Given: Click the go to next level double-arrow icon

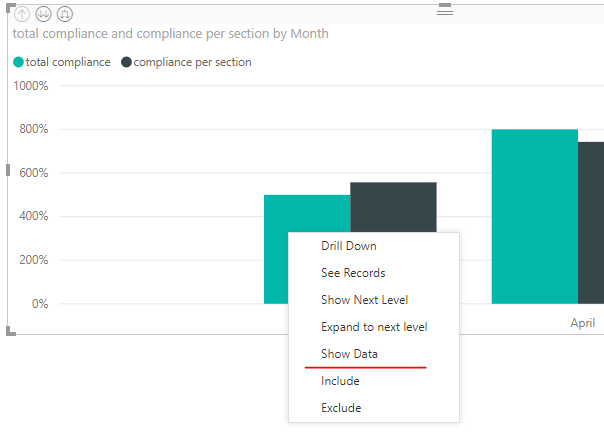Looking at the screenshot, I should click(43, 14).
